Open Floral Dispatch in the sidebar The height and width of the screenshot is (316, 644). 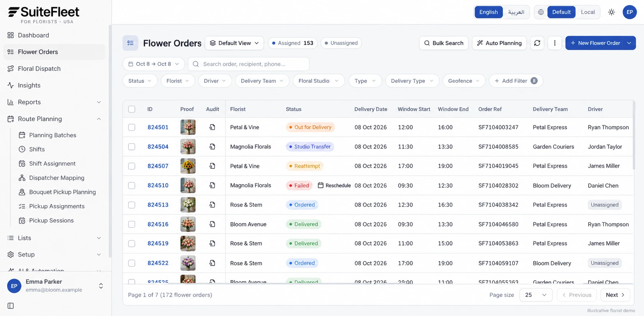[x=39, y=69]
